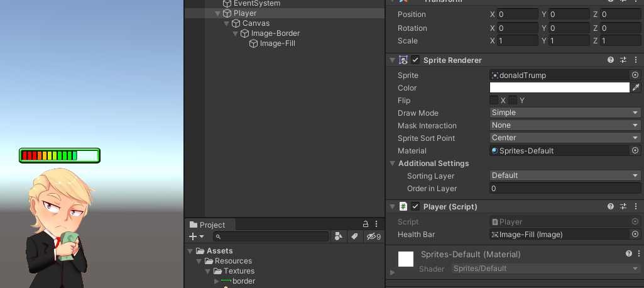Screen dimensions: 644x288
Task: Click the Position X field
Action: [x=518, y=14]
